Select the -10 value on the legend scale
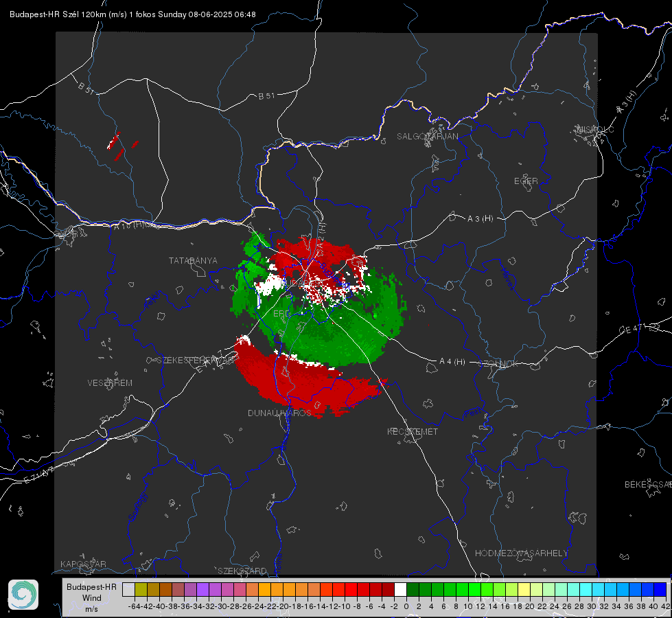 [345, 606]
